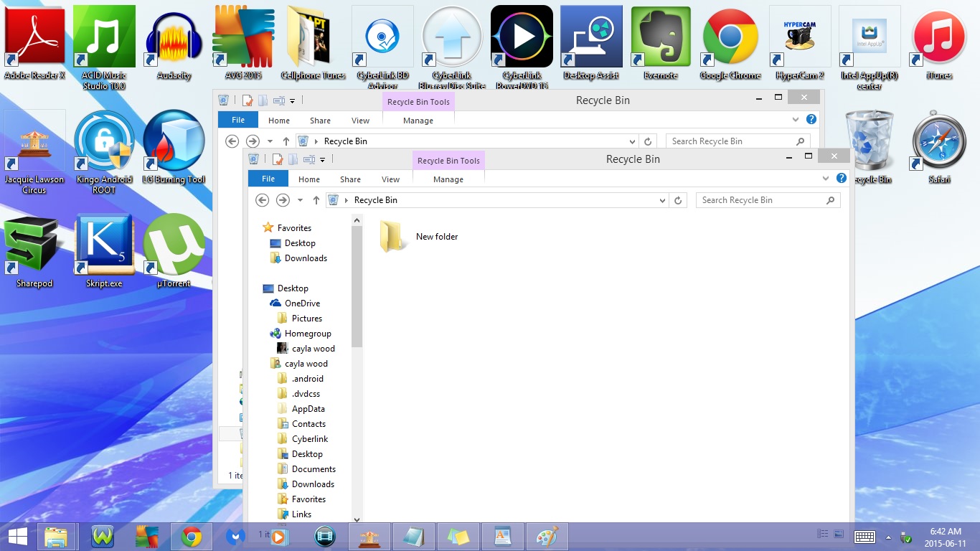Select the Google Chrome desktop shortcut

click(x=730, y=43)
